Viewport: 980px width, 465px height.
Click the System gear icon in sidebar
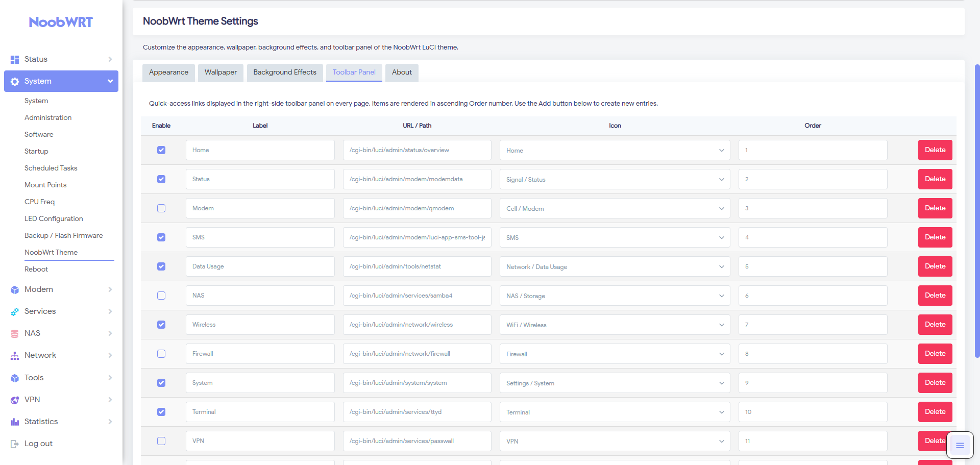click(15, 81)
